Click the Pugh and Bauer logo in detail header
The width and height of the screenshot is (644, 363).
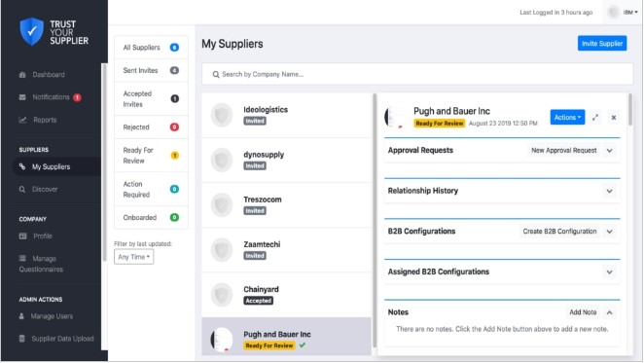[x=396, y=117]
